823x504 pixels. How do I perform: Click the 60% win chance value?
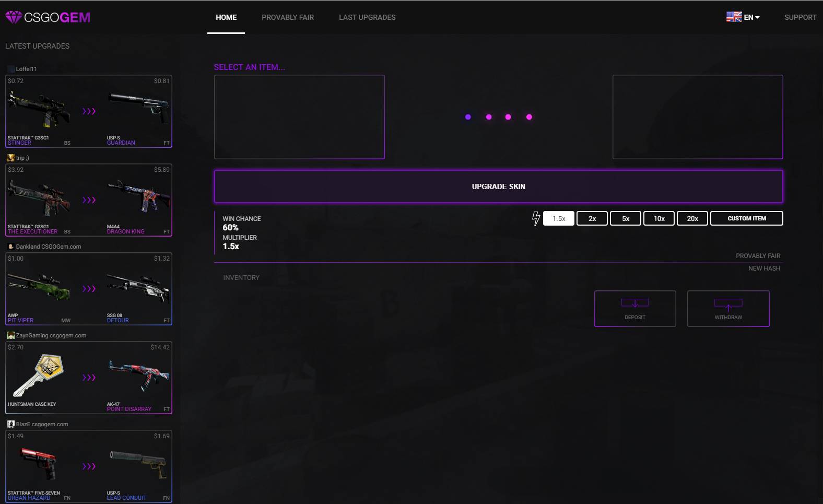(230, 228)
